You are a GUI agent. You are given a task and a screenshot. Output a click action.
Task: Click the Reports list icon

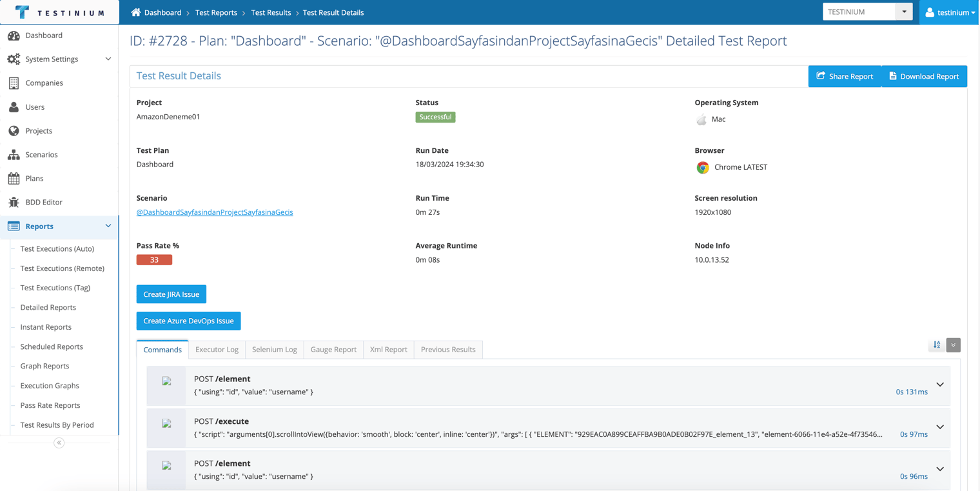[x=14, y=226]
